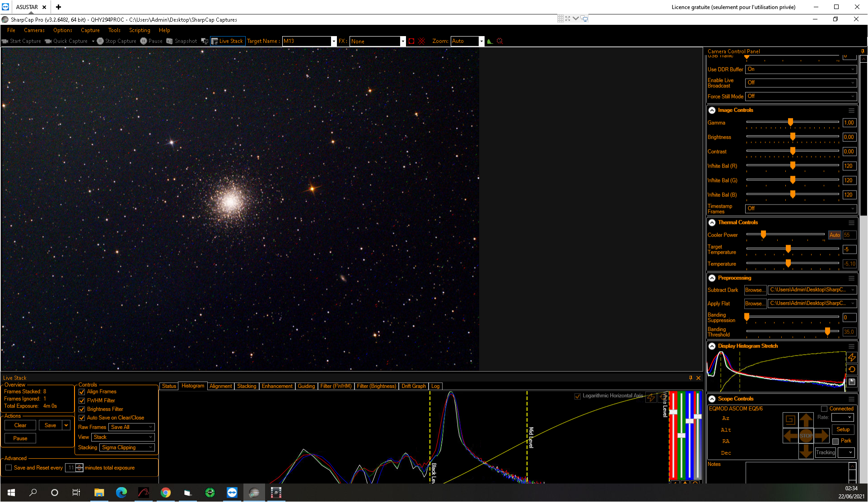Click the spiral search scope icon
This screenshot has height=502, width=868.
coord(790,420)
